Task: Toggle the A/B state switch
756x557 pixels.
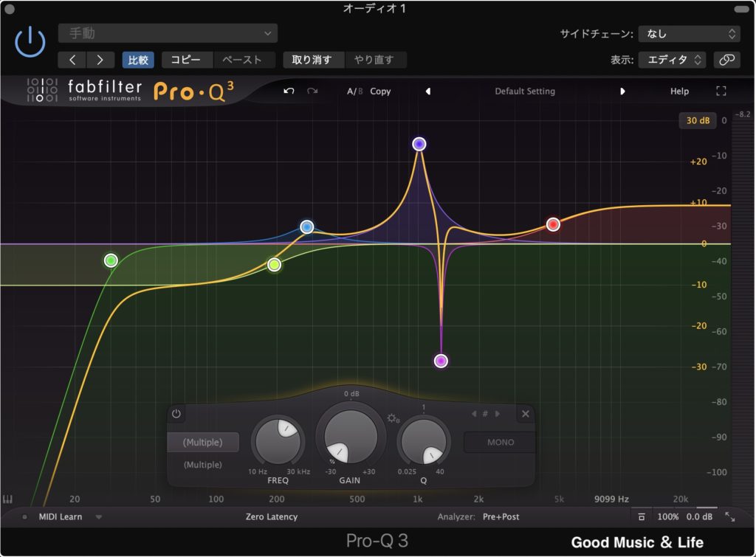Action: coord(354,91)
